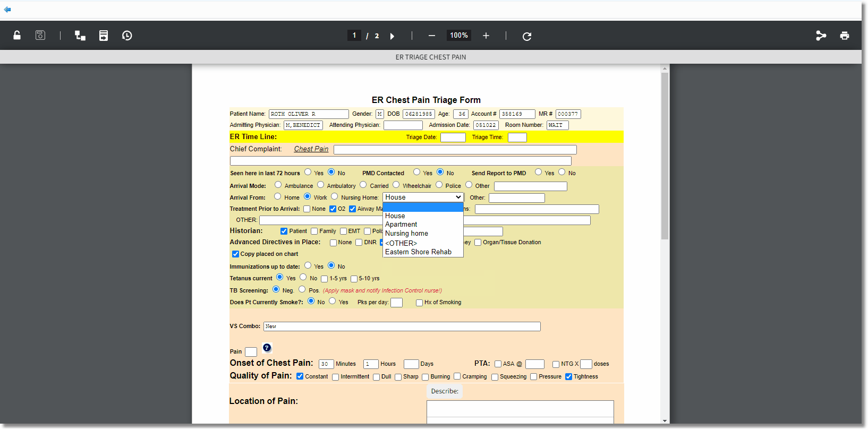The image size is (868, 430).
Task: Click the page number 1 field
Action: 354,36
